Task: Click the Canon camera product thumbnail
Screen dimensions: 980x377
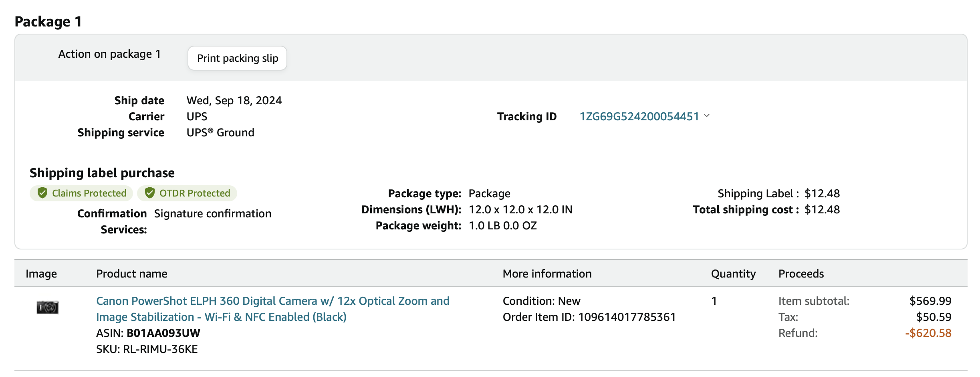Action: tap(47, 307)
